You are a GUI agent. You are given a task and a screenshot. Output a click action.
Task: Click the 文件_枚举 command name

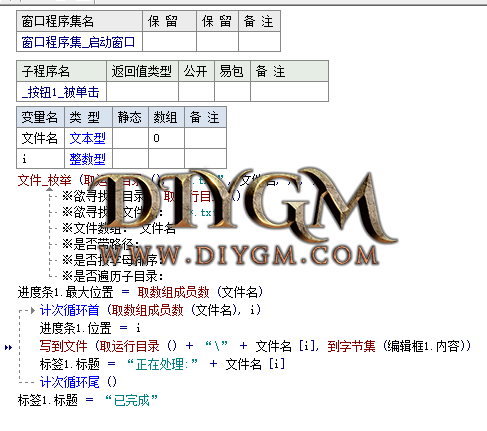(44, 180)
